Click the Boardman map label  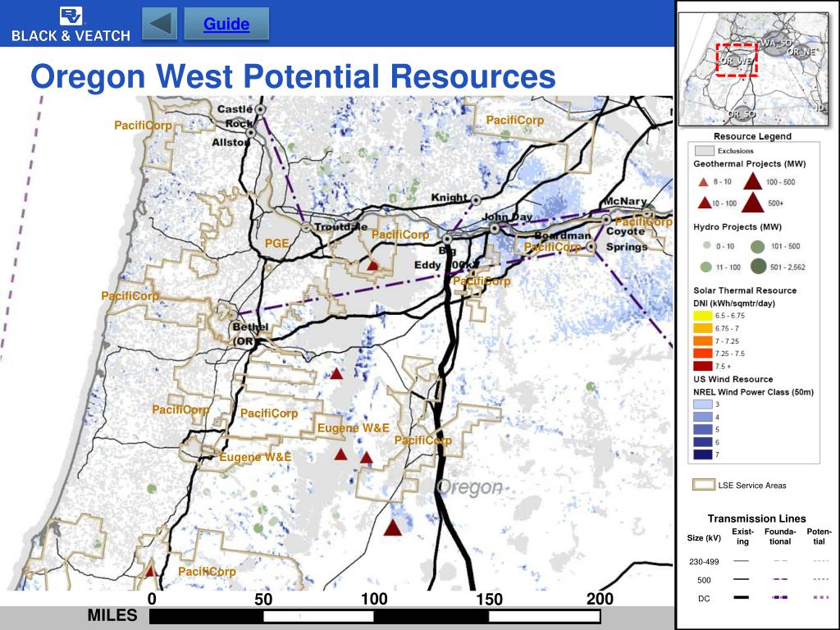[x=563, y=235]
